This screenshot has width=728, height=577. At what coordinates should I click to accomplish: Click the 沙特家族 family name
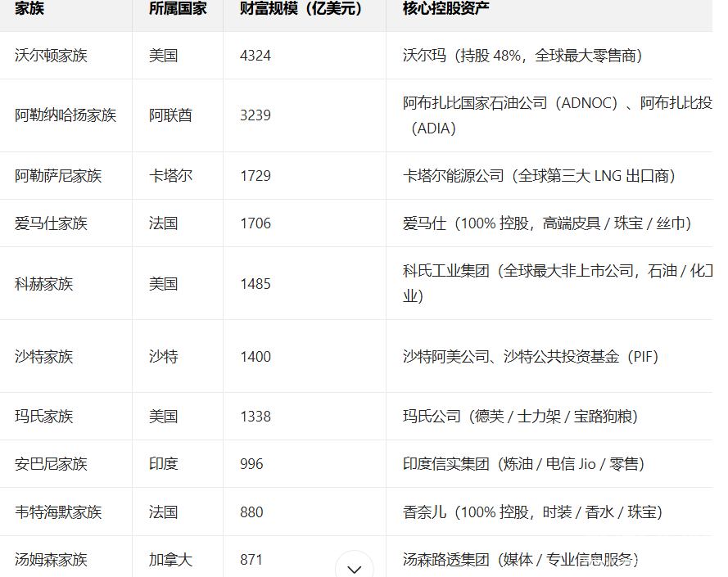coord(43,357)
